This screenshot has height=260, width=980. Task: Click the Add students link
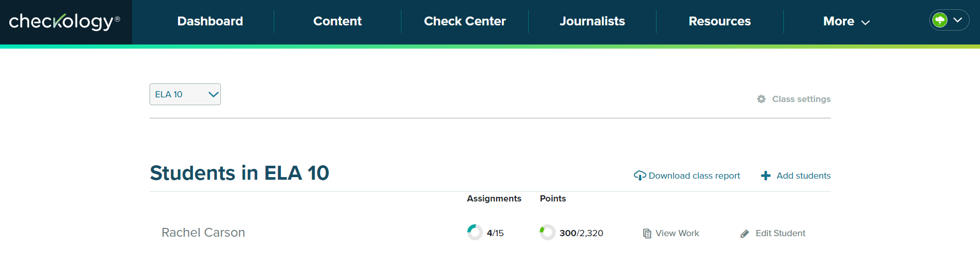[x=803, y=176]
